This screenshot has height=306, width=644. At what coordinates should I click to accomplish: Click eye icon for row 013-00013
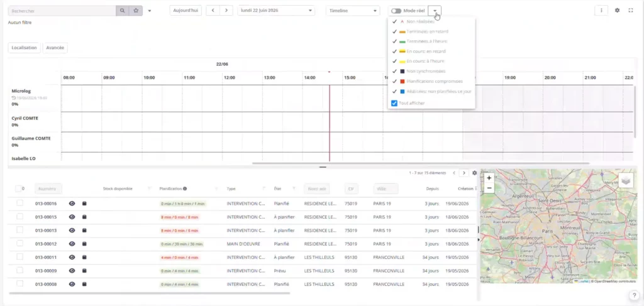coord(72,231)
